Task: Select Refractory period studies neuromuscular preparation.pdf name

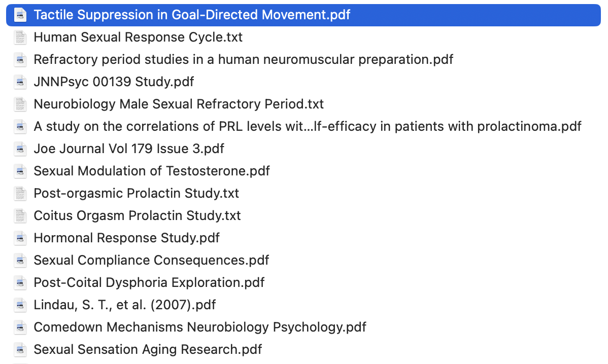Action: [x=243, y=59]
